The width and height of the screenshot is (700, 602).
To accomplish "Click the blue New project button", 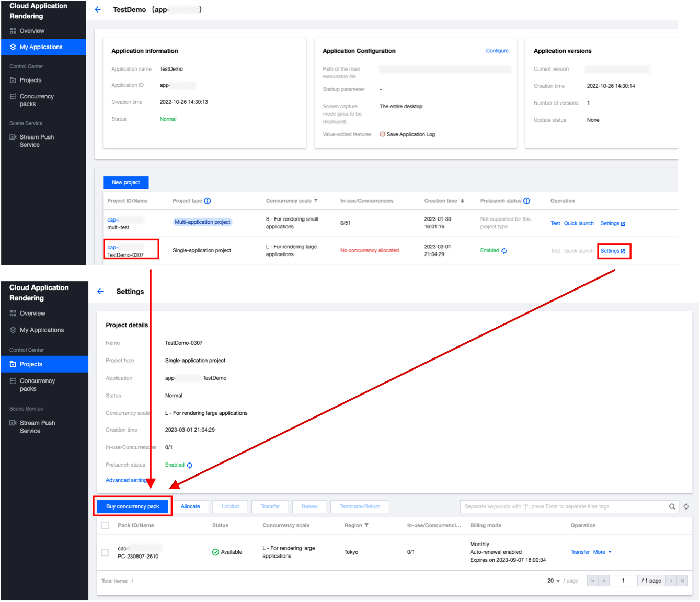I will [125, 182].
